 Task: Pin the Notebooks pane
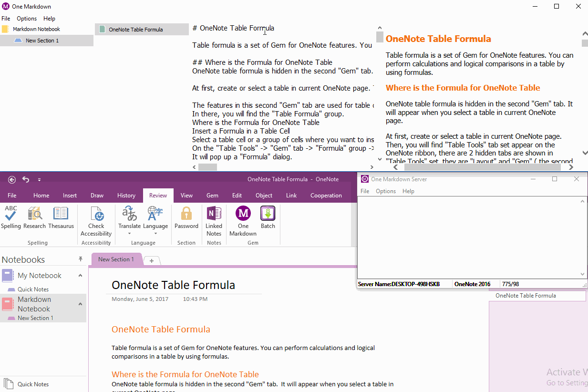pyautogui.click(x=81, y=259)
